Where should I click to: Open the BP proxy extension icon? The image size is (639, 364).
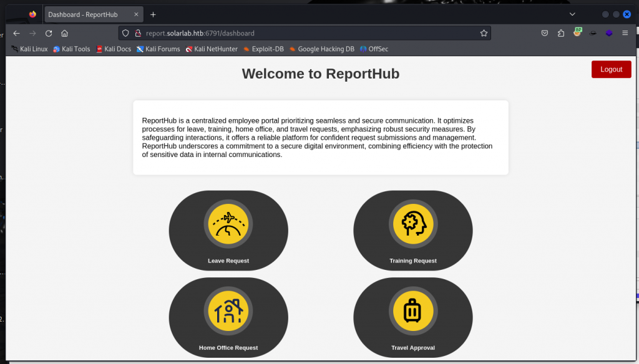pos(577,32)
